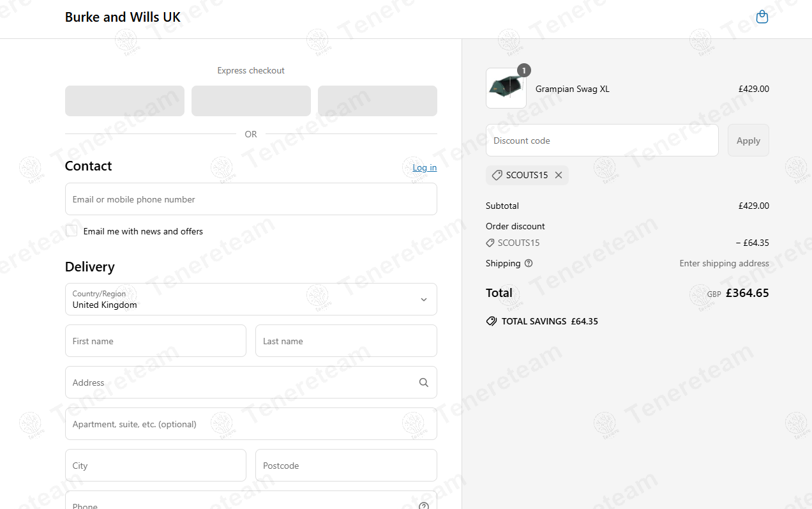Remove the SCOUTS15 discount code tag

tap(559, 175)
